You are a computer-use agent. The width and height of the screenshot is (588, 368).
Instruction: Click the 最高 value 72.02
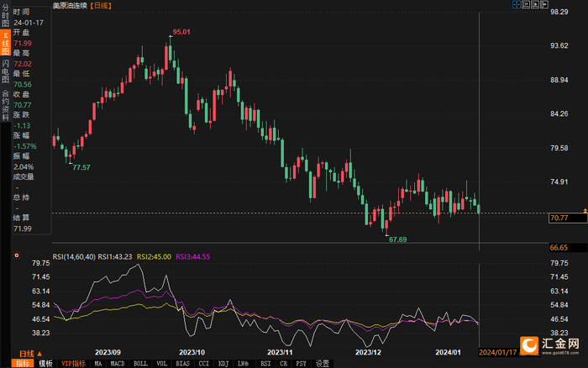23,64
